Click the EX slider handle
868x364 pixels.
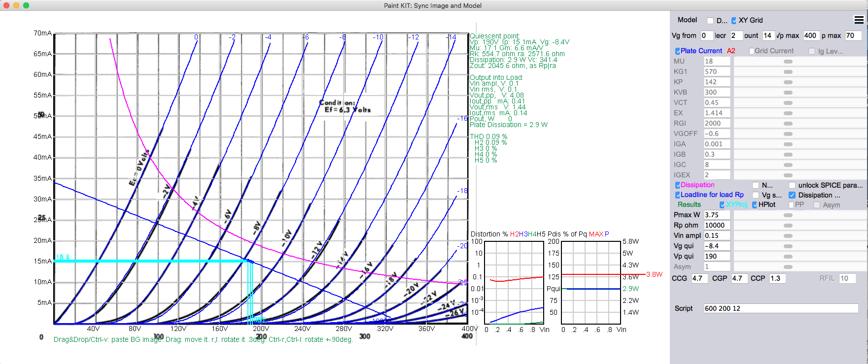point(788,113)
